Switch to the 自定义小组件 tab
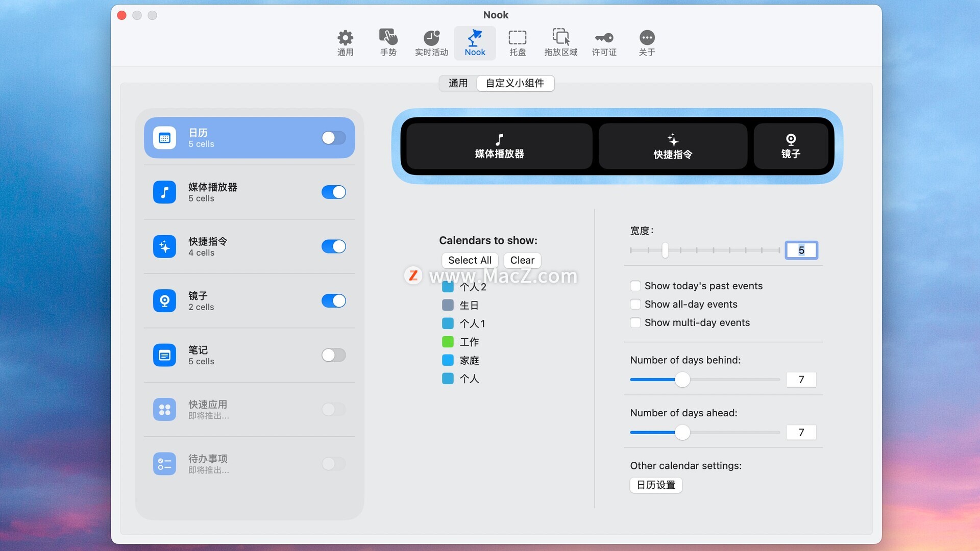The width and height of the screenshot is (980, 551). point(514,83)
